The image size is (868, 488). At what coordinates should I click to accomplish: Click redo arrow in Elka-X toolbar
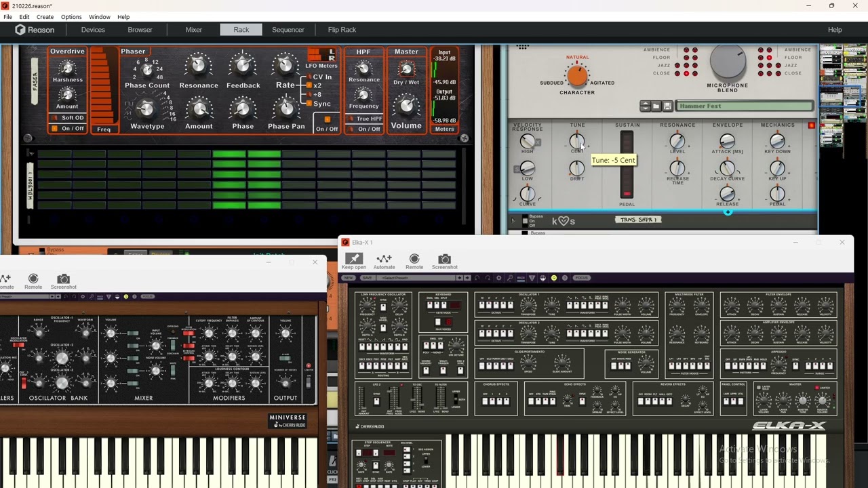[488, 278]
